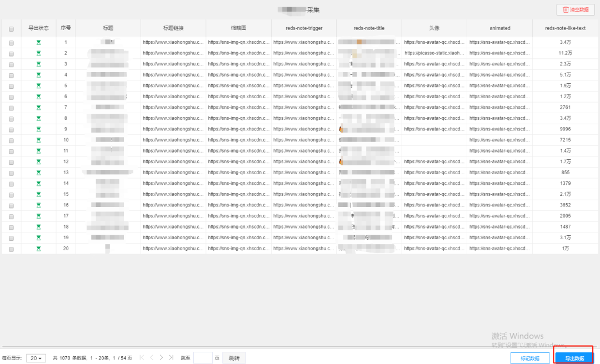Click the reds-note-like-text column header
The width and height of the screenshot is (600, 364).
[565, 28]
